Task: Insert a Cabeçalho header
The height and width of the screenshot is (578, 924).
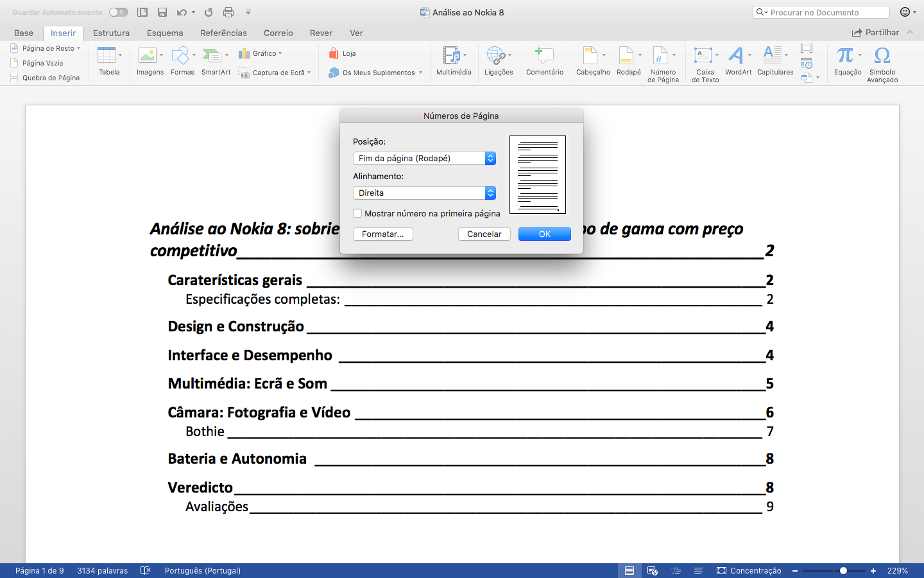Action: 591,61
